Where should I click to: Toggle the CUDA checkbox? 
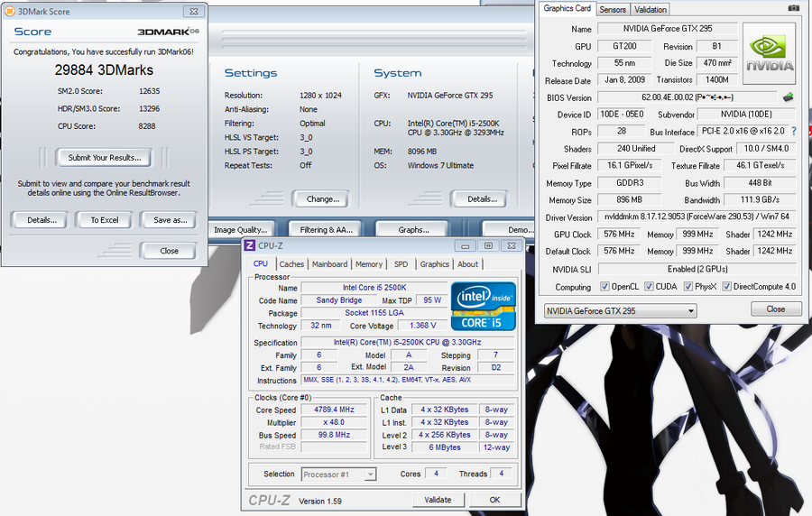[x=649, y=286]
